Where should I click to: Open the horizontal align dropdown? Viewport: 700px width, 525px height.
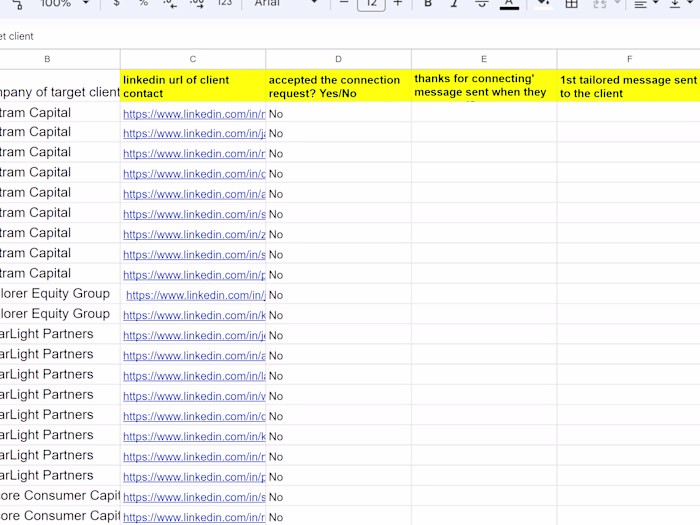pyautogui.click(x=646, y=4)
